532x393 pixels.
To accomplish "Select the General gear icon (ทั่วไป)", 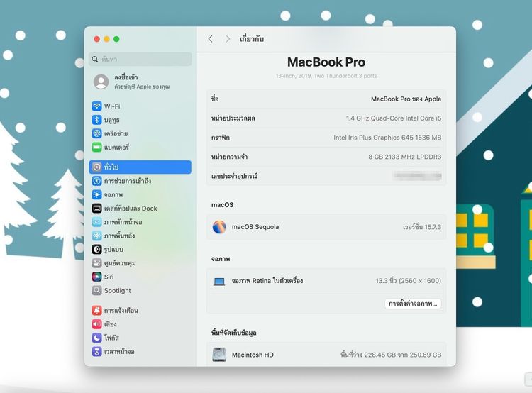I will click(x=96, y=167).
